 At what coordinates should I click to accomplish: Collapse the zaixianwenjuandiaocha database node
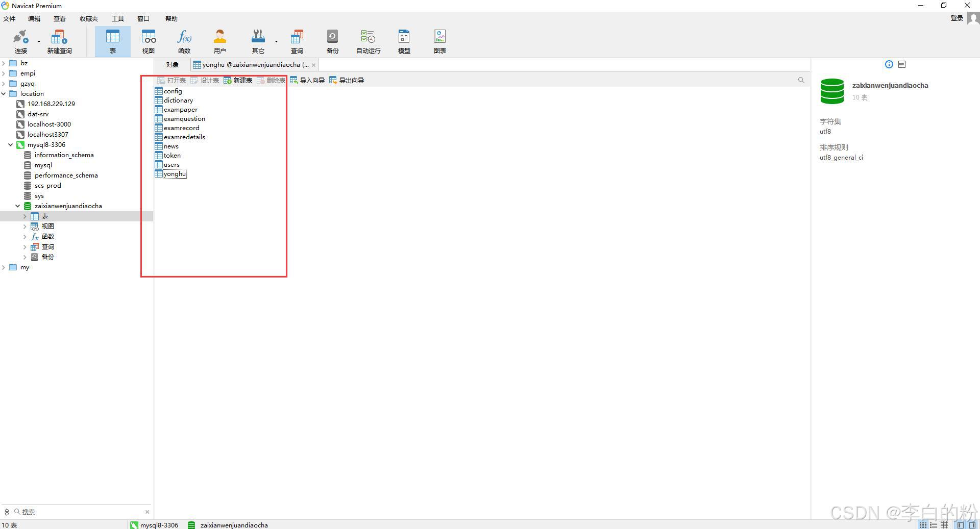pyautogui.click(x=18, y=206)
